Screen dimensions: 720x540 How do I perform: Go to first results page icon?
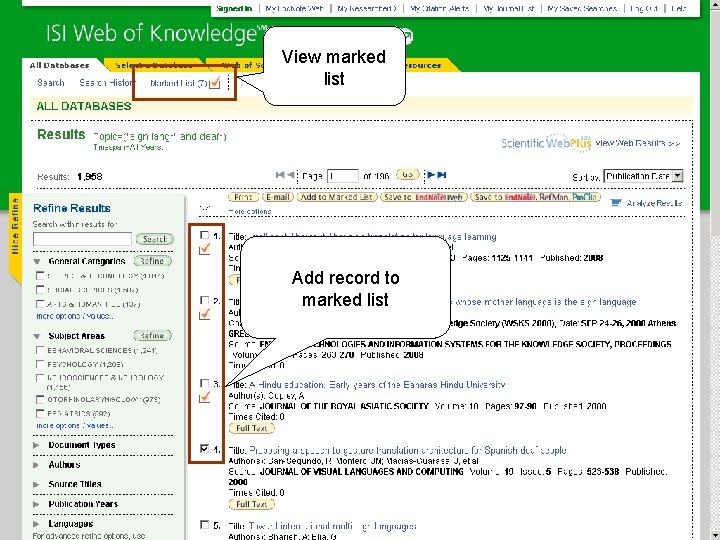[x=280, y=175]
